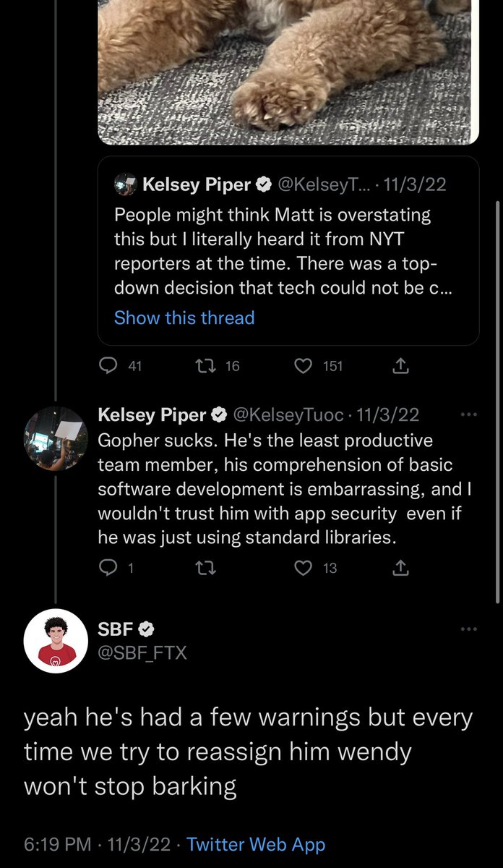The image size is (503, 868).
Task: Open the @KelseyTuoc handle in the reply
Action: coord(289,415)
